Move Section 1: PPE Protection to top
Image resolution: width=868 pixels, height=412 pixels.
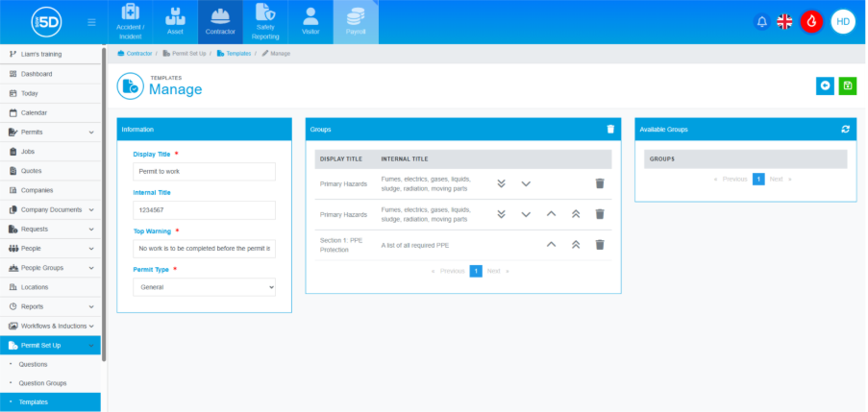click(575, 245)
